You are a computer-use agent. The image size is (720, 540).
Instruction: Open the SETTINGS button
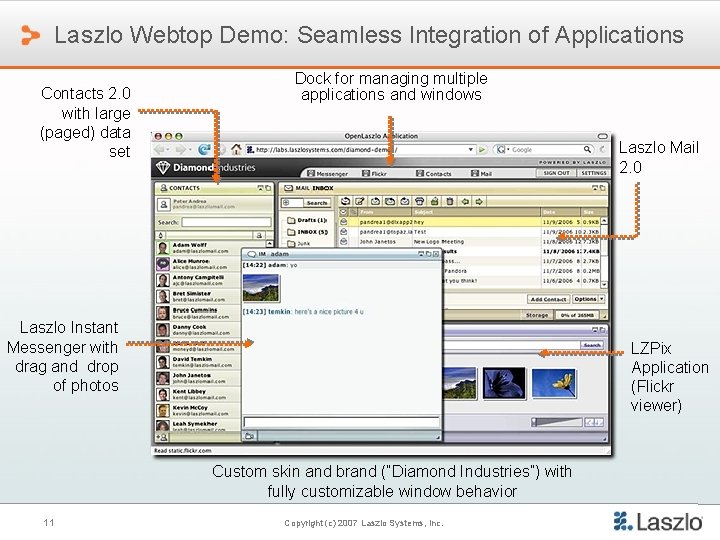pos(593,173)
